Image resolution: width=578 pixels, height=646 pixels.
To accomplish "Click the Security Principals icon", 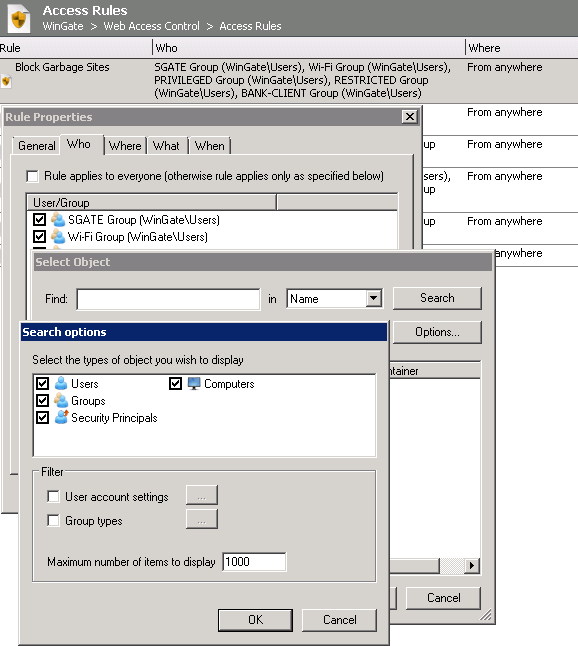I will (x=61, y=417).
